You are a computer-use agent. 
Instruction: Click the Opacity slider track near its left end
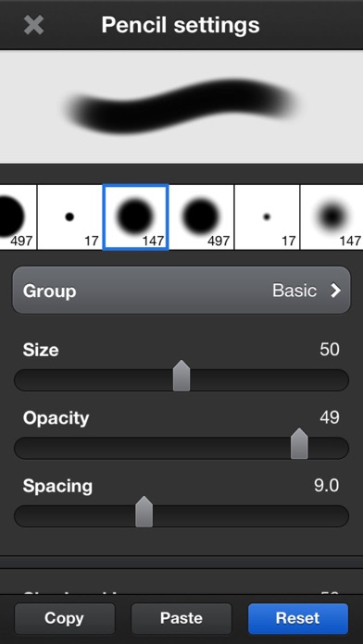coord(37,448)
